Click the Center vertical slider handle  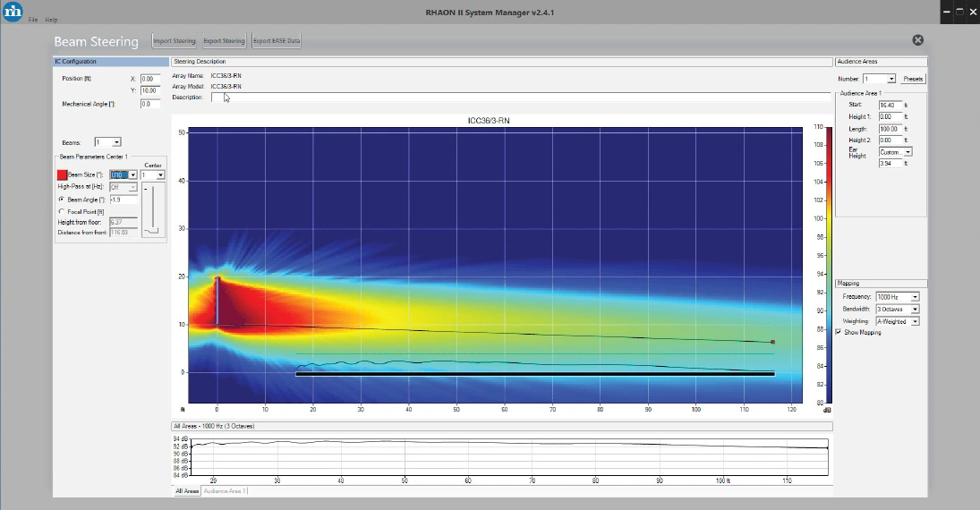click(x=155, y=230)
